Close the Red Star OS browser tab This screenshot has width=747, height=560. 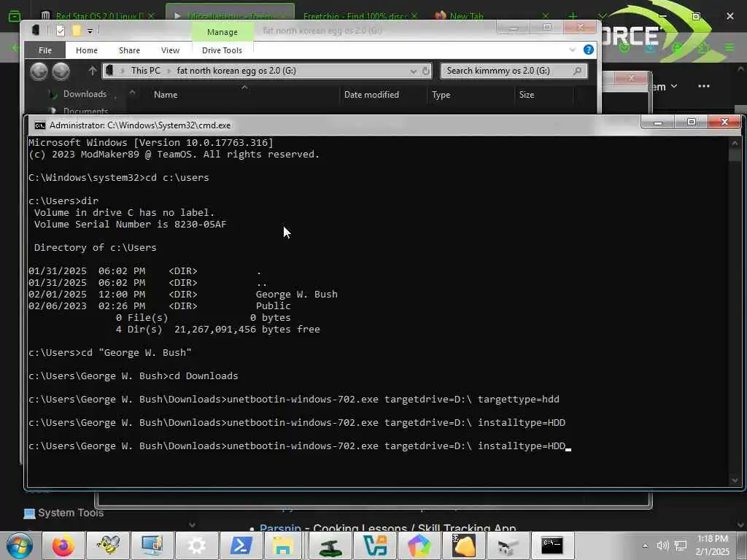tap(151, 16)
